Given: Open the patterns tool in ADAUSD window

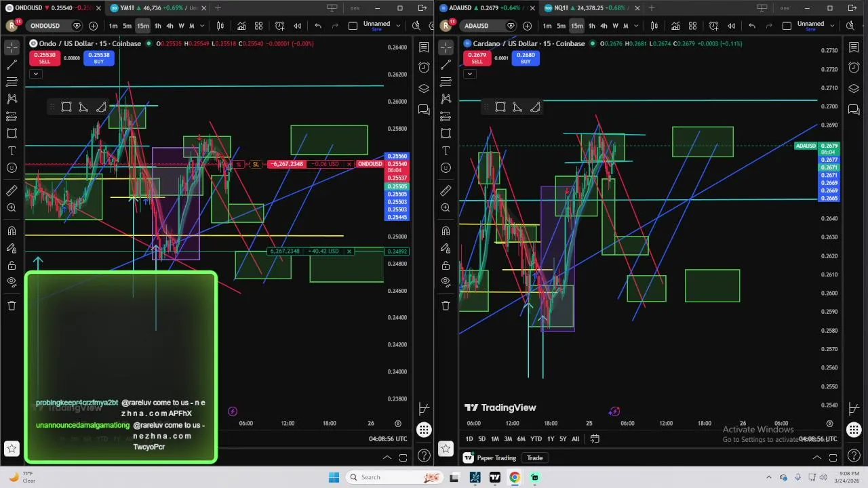Looking at the screenshot, I should coord(446,99).
